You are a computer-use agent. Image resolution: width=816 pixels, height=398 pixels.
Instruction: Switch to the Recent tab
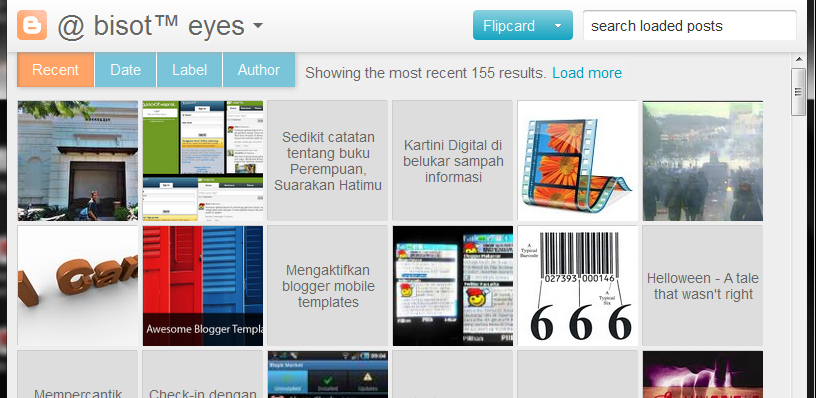pos(56,70)
